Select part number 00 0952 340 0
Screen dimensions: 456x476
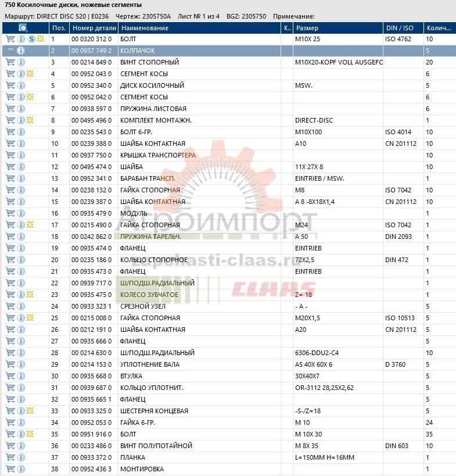pyautogui.click(x=92, y=85)
